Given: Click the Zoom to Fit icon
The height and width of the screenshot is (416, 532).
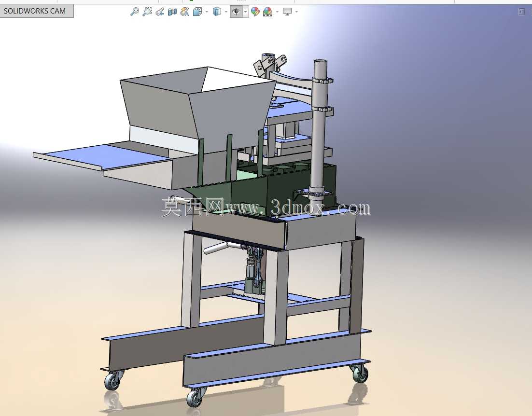Looking at the screenshot, I should [135, 12].
